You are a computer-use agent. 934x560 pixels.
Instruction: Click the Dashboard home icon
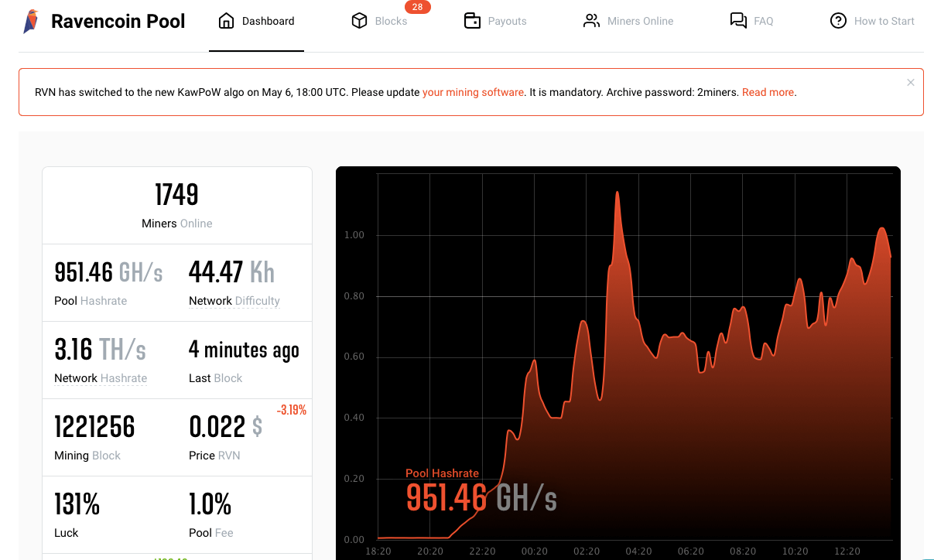pos(226,21)
